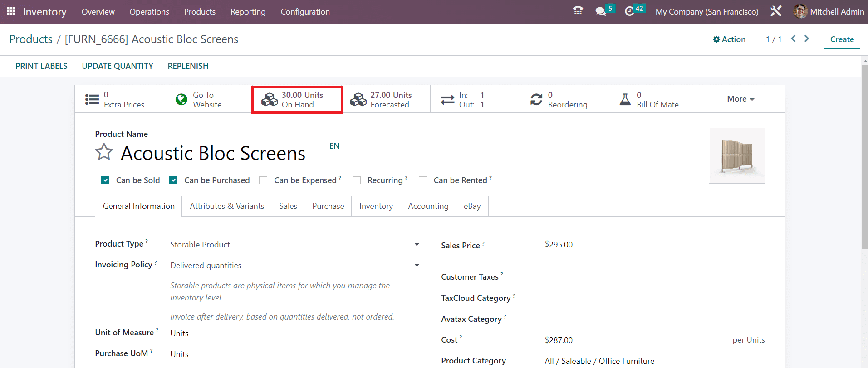Screen dimensions: 868x368
Task: Open the activities clock icon
Action: pyautogui.click(x=629, y=11)
